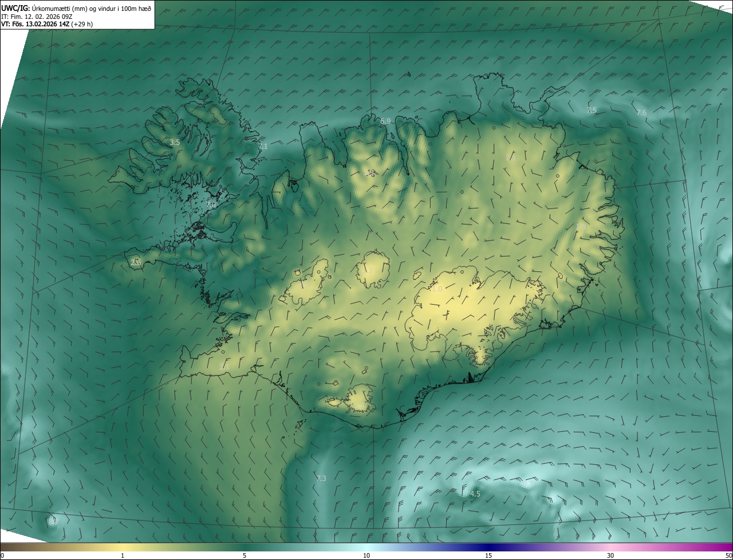Select the 30 mm pink scale mark
The height and width of the screenshot is (560, 733).
pyautogui.click(x=610, y=555)
